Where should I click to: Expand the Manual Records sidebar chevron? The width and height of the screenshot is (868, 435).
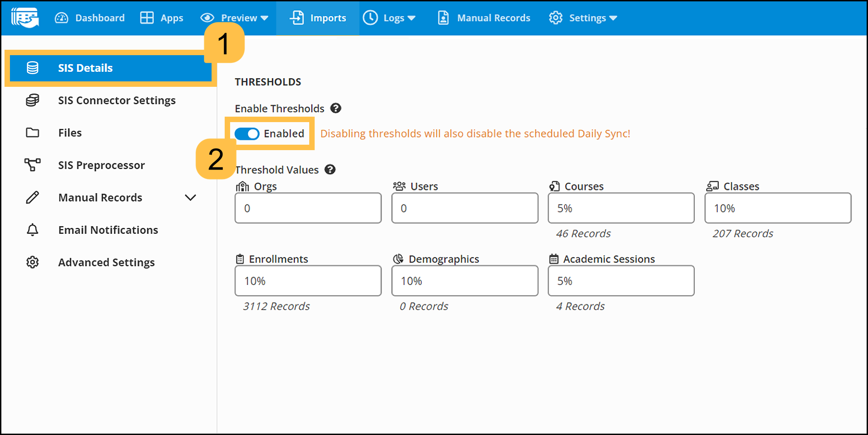pos(190,198)
